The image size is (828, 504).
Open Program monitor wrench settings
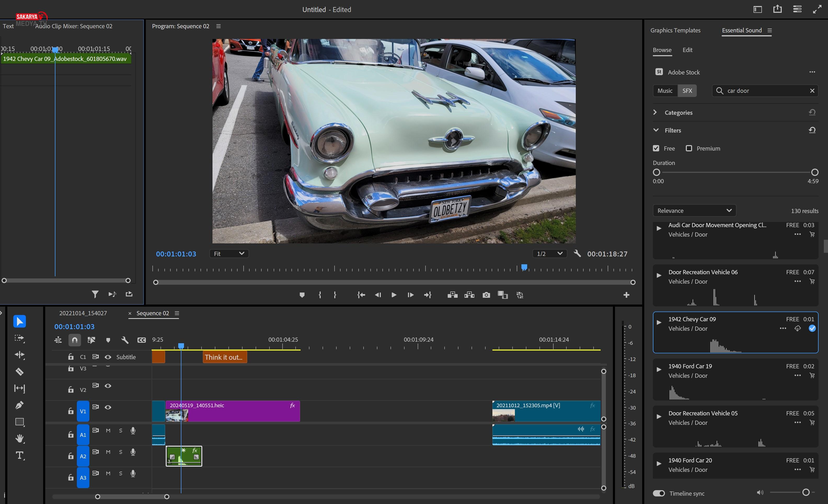point(577,254)
